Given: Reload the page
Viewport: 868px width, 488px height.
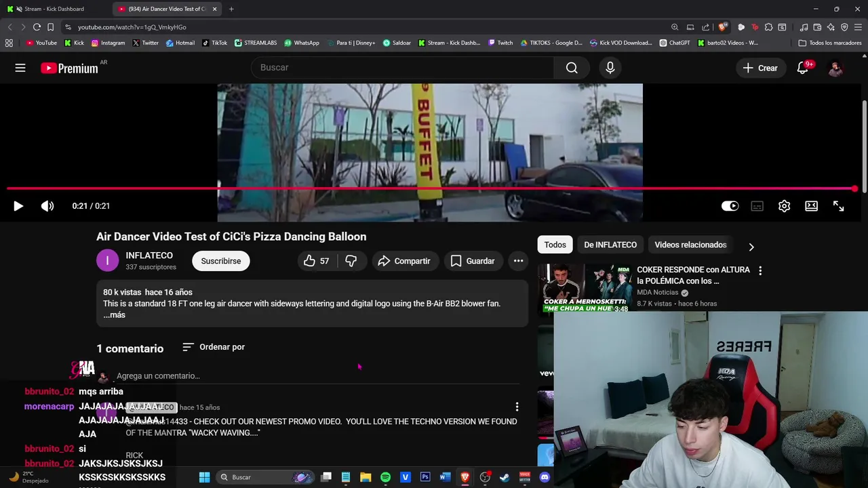Looking at the screenshot, I should point(37,27).
